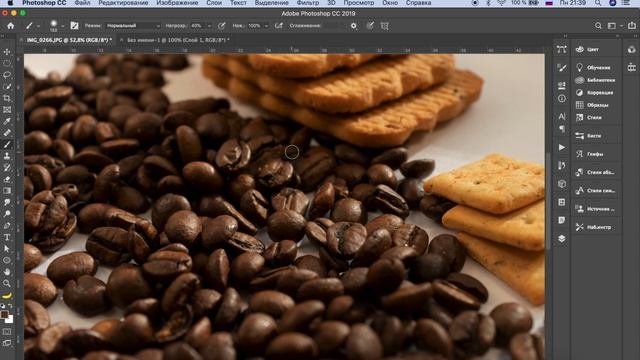Toggle airbrush build-up effects button

[279, 26]
